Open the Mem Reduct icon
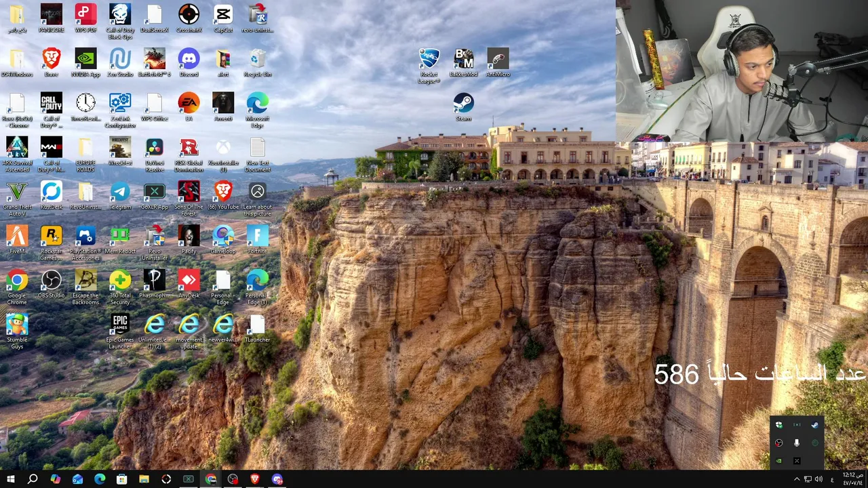868x488 pixels. pos(120,239)
